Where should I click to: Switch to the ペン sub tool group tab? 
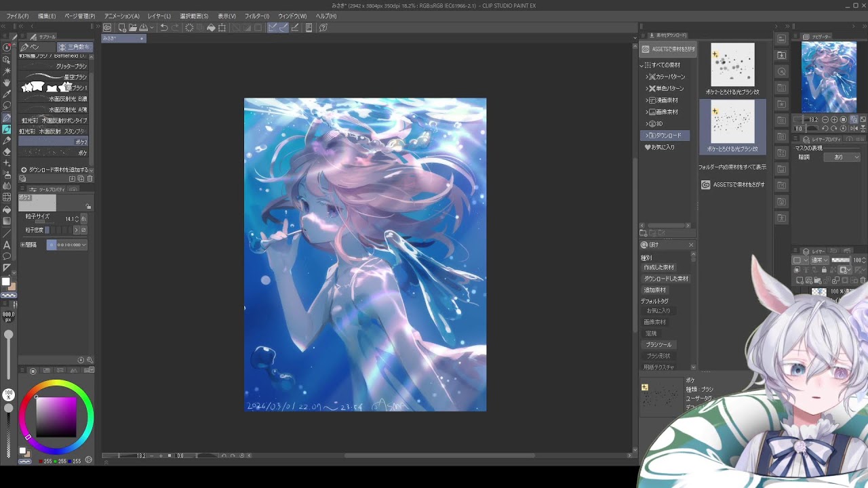pos(37,47)
